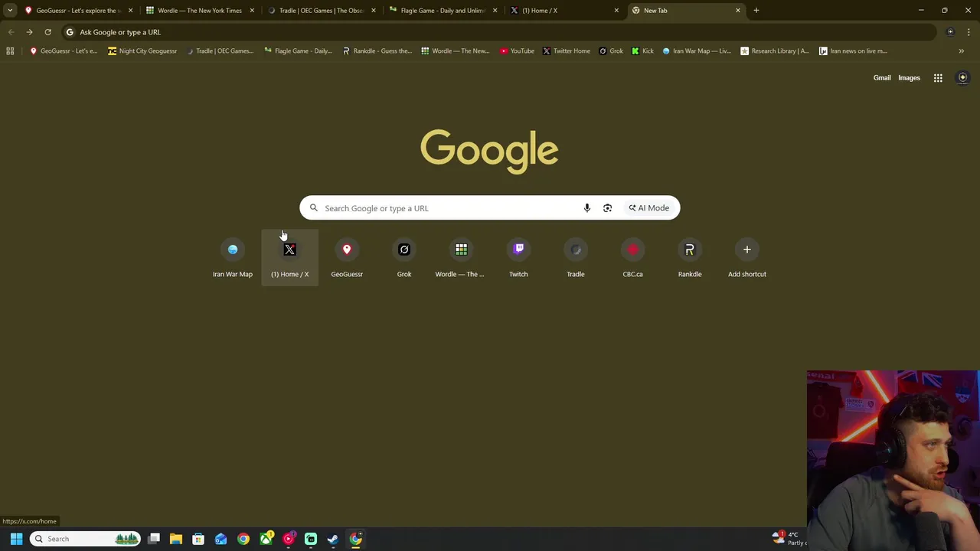Open the Twitch shortcut tile
This screenshot has height=551, width=980.
518,258
